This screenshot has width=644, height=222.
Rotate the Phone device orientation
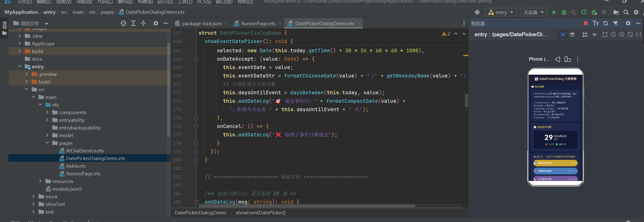coord(567,59)
